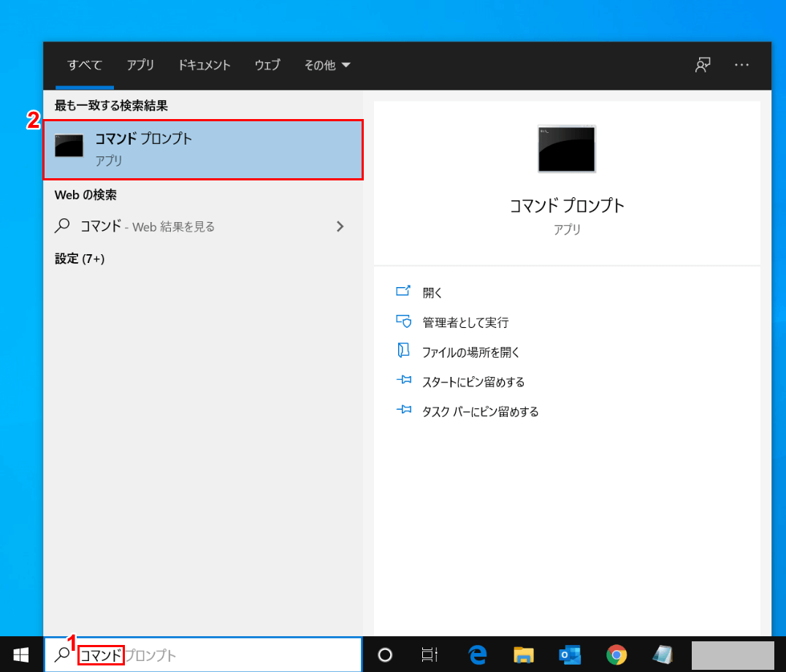Click the shield icon for 管理者として実行
This screenshot has width=786, height=672.
(403, 321)
